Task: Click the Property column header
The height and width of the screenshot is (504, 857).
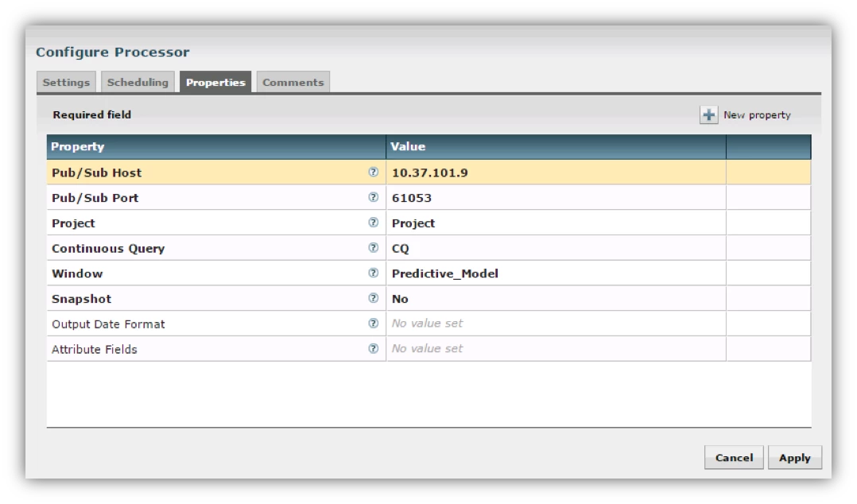Action: (216, 146)
